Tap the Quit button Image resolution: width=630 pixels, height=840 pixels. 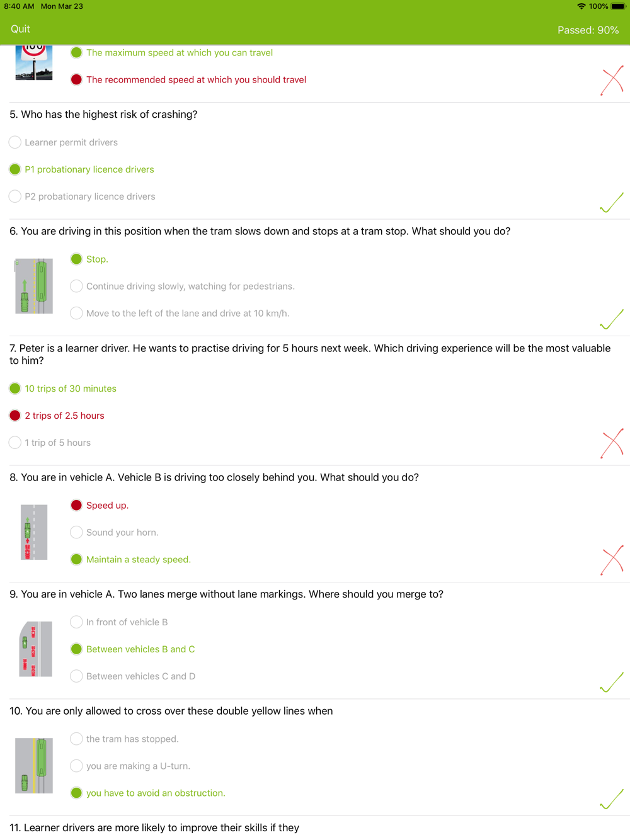[20, 29]
